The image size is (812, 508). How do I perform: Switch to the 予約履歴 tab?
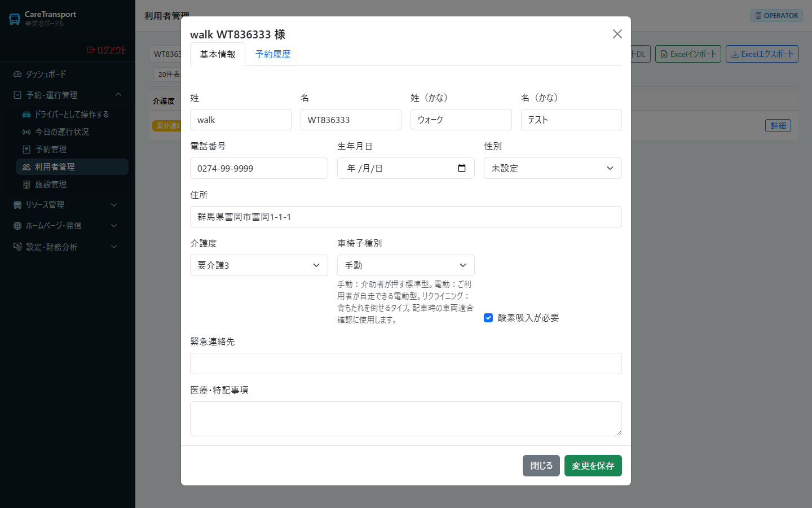click(x=273, y=54)
